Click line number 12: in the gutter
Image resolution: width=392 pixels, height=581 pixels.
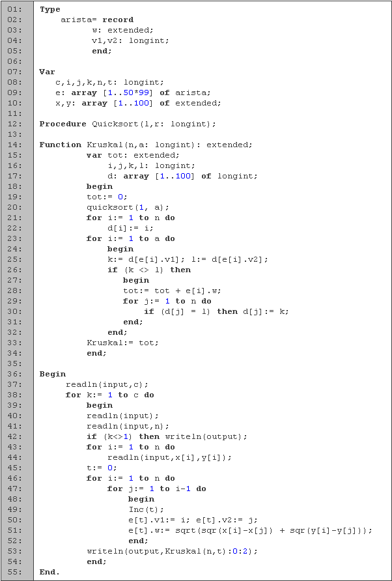point(15,124)
